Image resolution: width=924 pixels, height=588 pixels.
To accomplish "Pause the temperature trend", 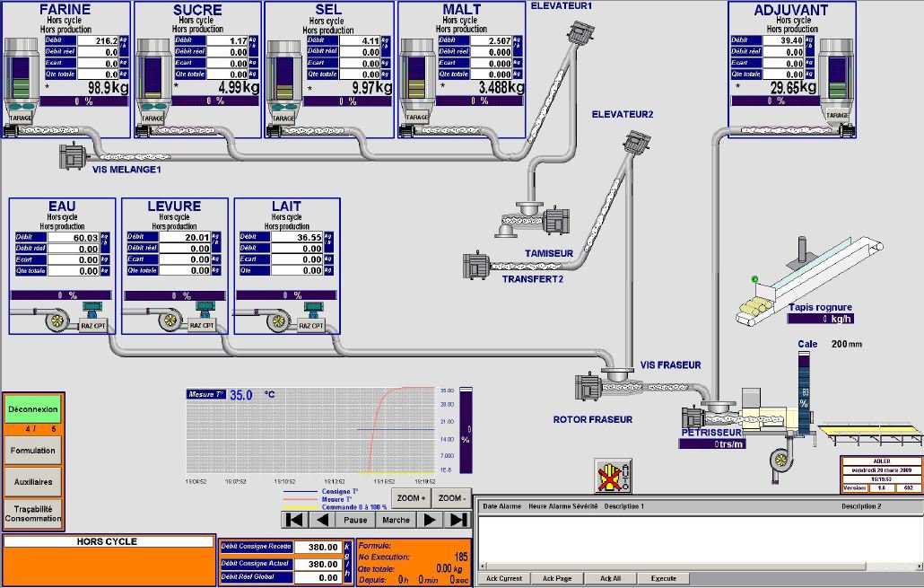I will [354, 520].
